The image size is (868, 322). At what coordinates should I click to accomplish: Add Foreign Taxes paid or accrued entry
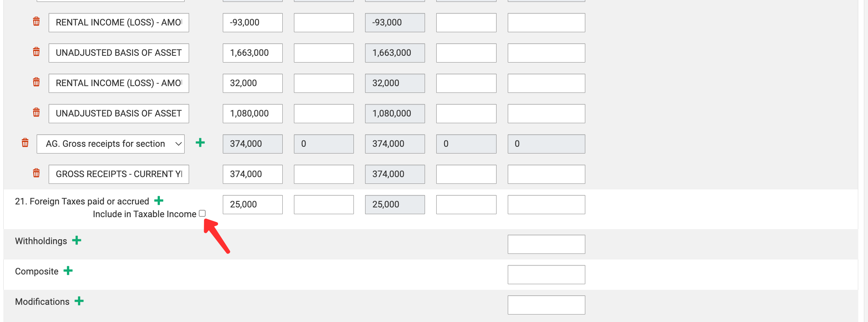click(159, 201)
